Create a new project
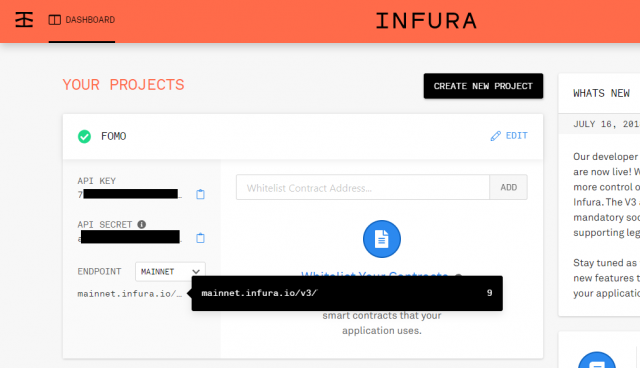This screenshot has width=640, height=368. tap(483, 86)
